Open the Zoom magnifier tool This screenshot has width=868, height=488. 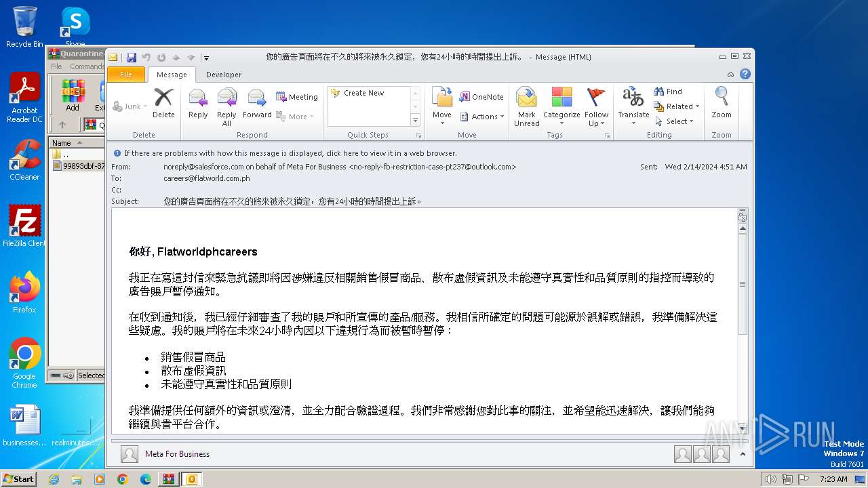coord(722,104)
